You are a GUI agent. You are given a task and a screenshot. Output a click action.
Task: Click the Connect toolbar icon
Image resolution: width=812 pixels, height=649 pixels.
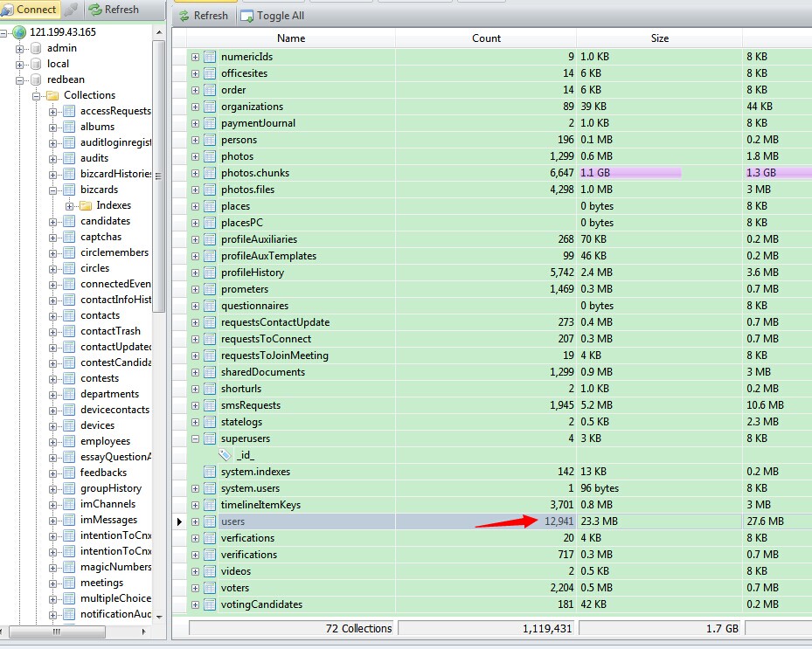tap(7, 10)
